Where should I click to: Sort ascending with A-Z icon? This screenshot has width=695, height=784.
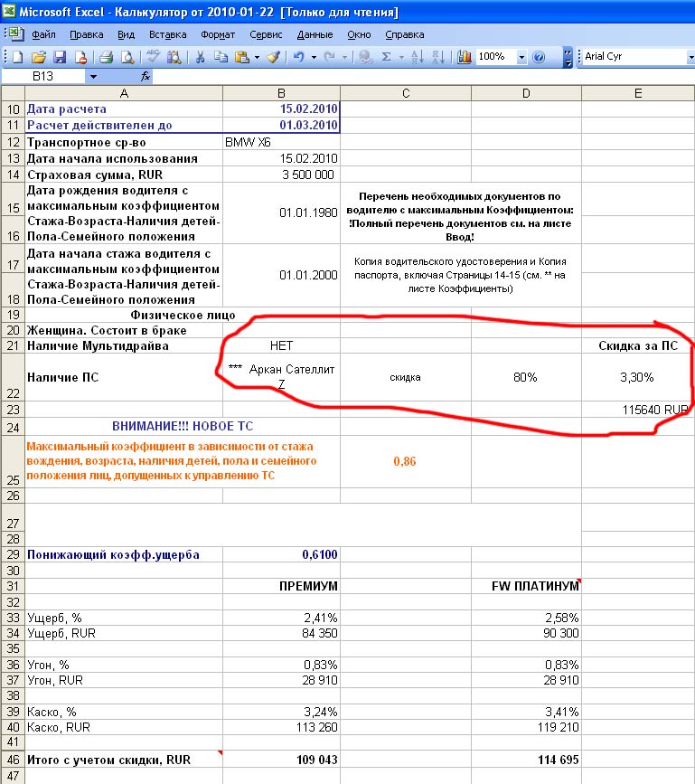418,57
